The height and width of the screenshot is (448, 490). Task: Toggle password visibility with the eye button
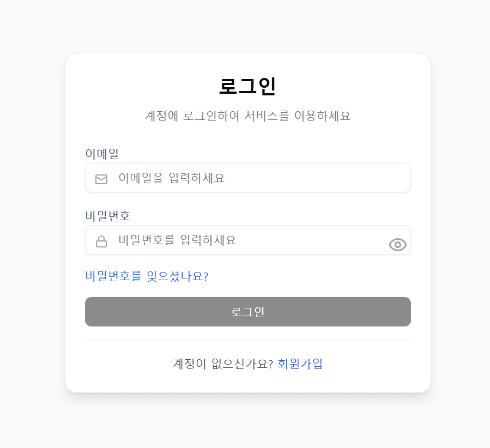(x=397, y=245)
